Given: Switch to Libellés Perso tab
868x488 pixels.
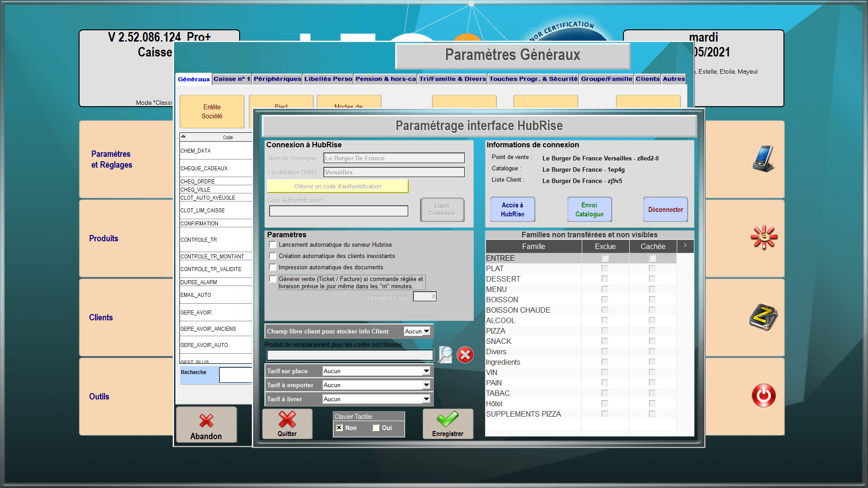Looking at the screenshot, I should click(328, 79).
